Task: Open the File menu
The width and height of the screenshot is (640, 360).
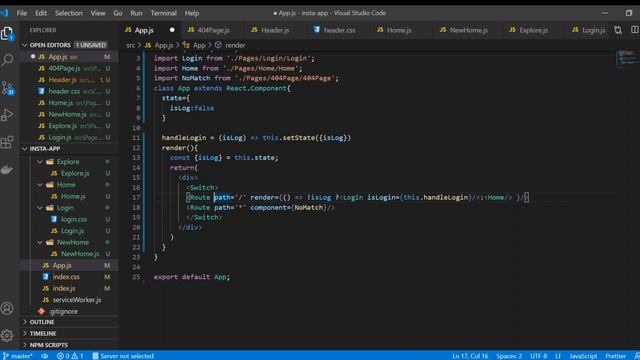Action: pyautogui.click(x=22, y=13)
